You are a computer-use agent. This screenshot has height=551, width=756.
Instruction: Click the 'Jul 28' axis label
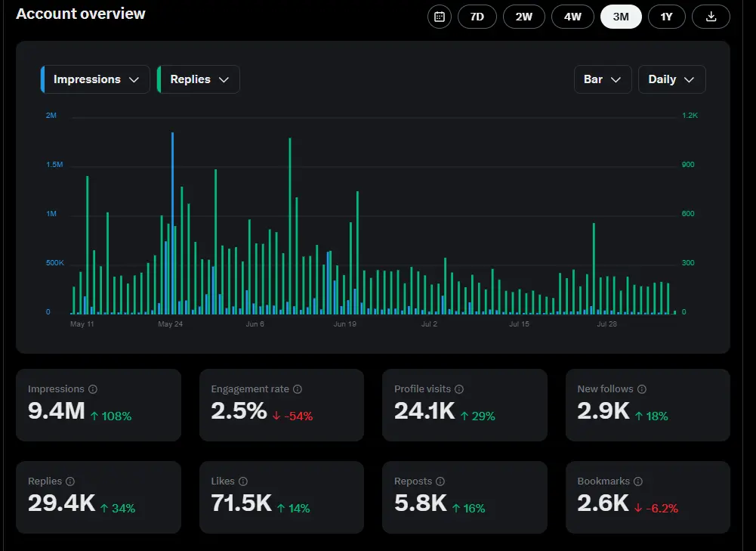click(607, 324)
